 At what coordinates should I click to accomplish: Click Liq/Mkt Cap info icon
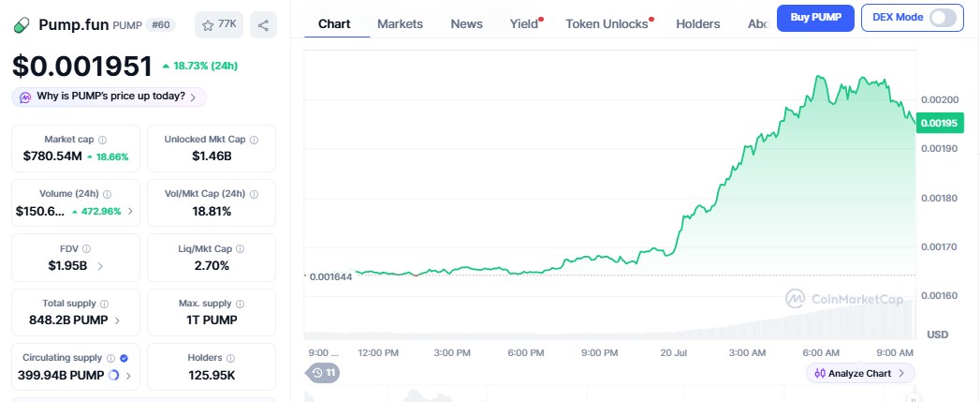(x=240, y=248)
